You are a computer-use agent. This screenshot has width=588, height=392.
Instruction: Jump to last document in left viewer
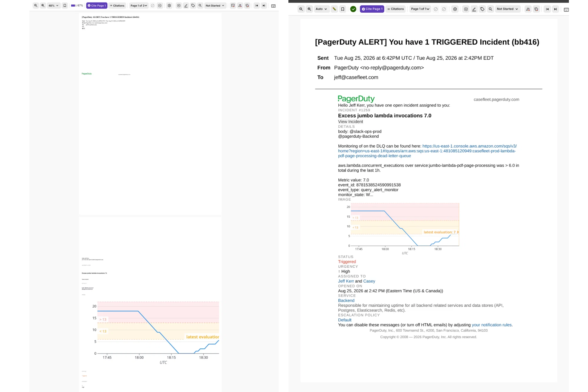[x=264, y=6]
